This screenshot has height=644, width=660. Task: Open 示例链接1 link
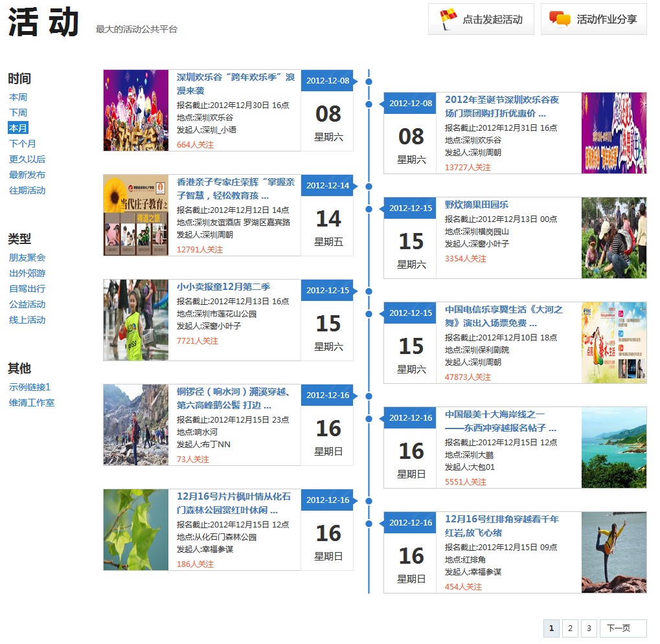[29, 388]
